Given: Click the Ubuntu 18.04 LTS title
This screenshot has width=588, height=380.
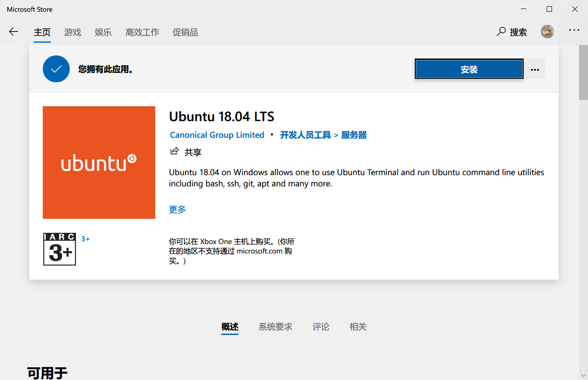Looking at the screenshot, I should tap(222, 117).
